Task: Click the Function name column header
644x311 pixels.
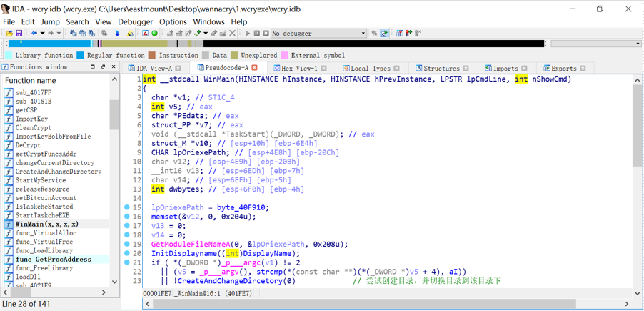Action: pyautogui.click(x=55, y=80)
